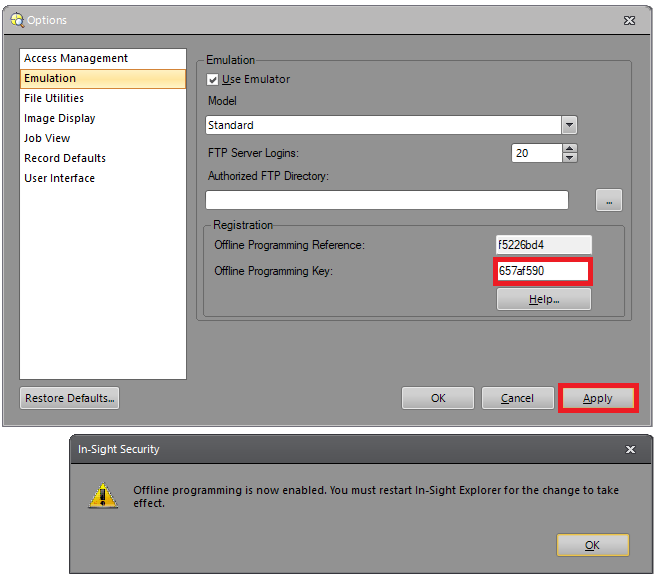The width and height of the screenshot is (656, 578).
Task: Open the registration Help button
Action: pyautogui.click(x=543, y=299)
